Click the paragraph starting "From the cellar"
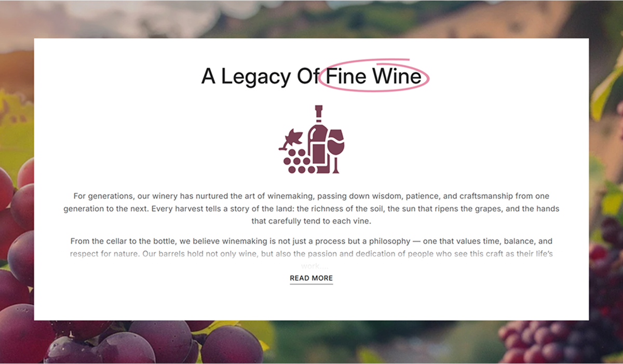623x364 pixels. pyautogui.click(x=311, y=248)
